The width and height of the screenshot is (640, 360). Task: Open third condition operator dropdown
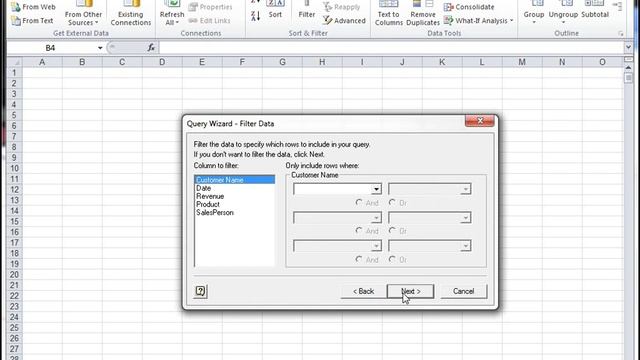coord(376,246)
